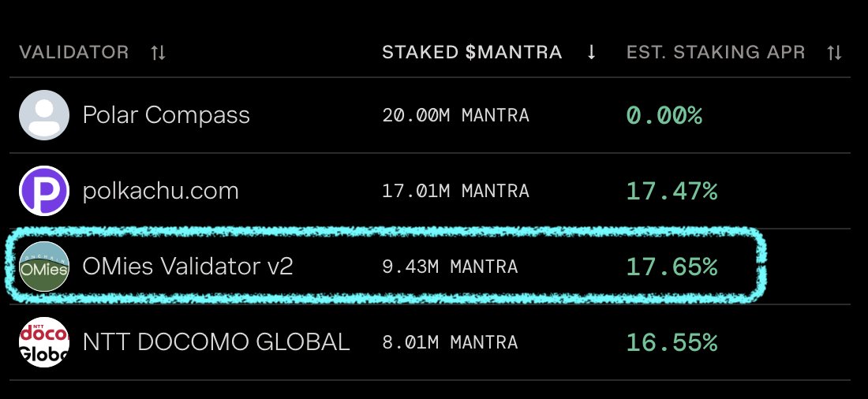This screenshot has height=399, width=868.
Task: Click the NTT DOCOMO Global logo
Action: 44,342
